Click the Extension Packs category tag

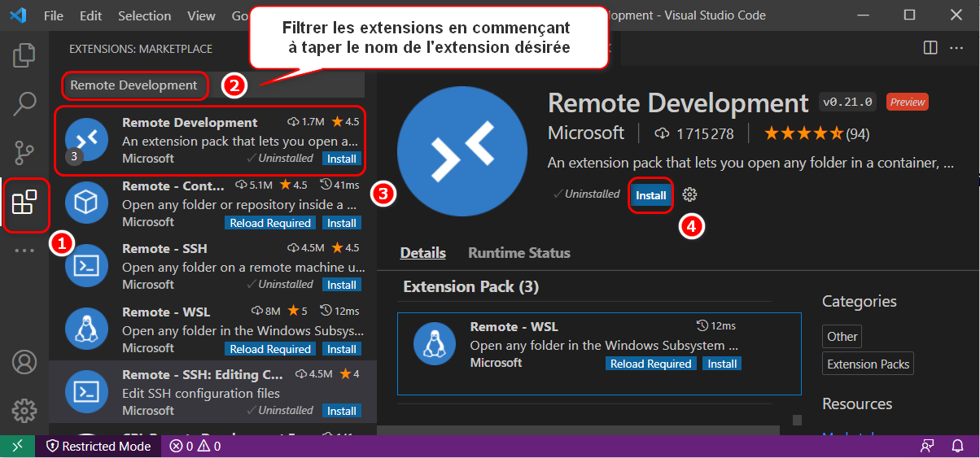[x=868, y=364]
